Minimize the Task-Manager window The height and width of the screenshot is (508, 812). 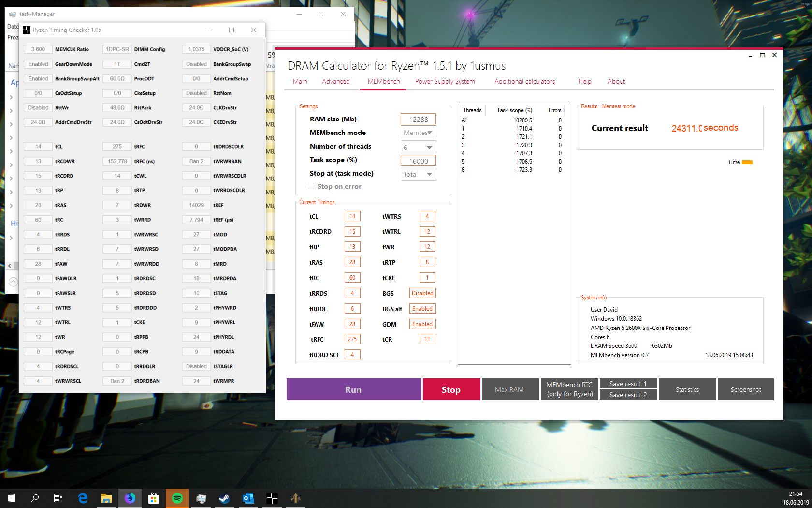point(299,14)
